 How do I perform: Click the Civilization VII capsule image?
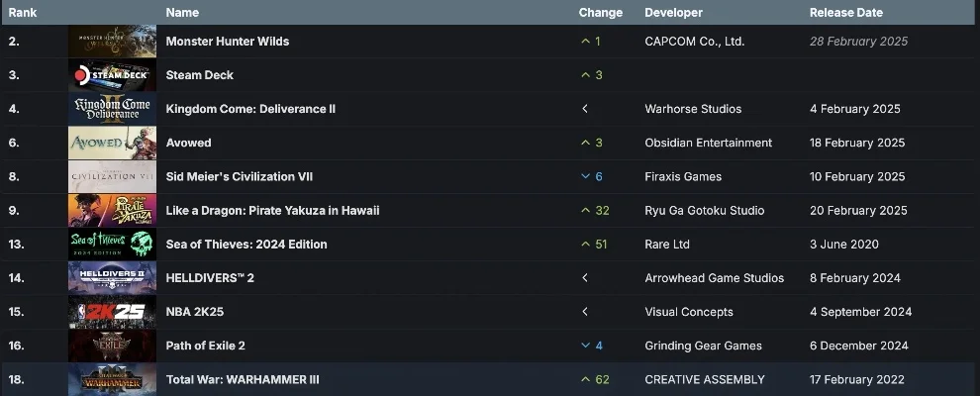click(112, 176)
